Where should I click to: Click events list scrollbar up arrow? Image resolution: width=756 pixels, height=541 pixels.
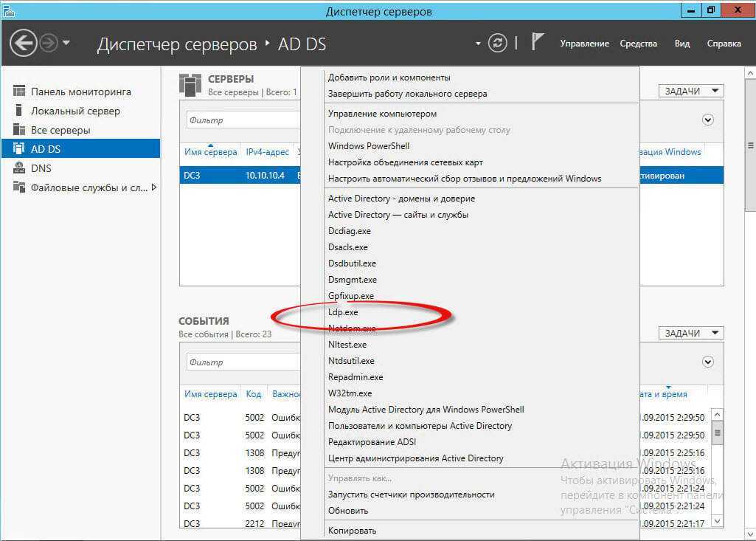point(718,415)
